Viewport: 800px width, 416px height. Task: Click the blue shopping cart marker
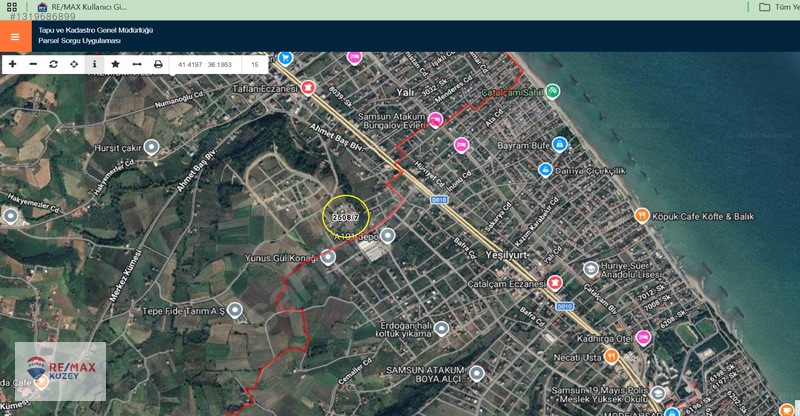(286, 58)
